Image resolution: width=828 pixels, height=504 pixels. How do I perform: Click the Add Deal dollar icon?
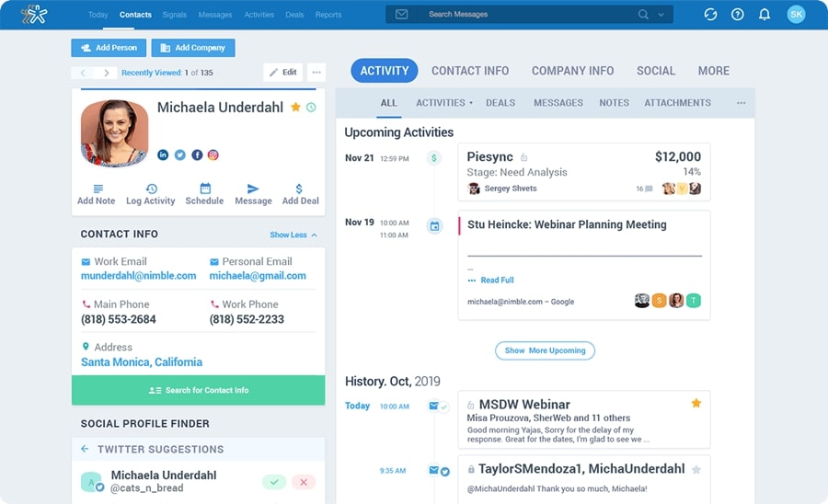tap(300, 189)
